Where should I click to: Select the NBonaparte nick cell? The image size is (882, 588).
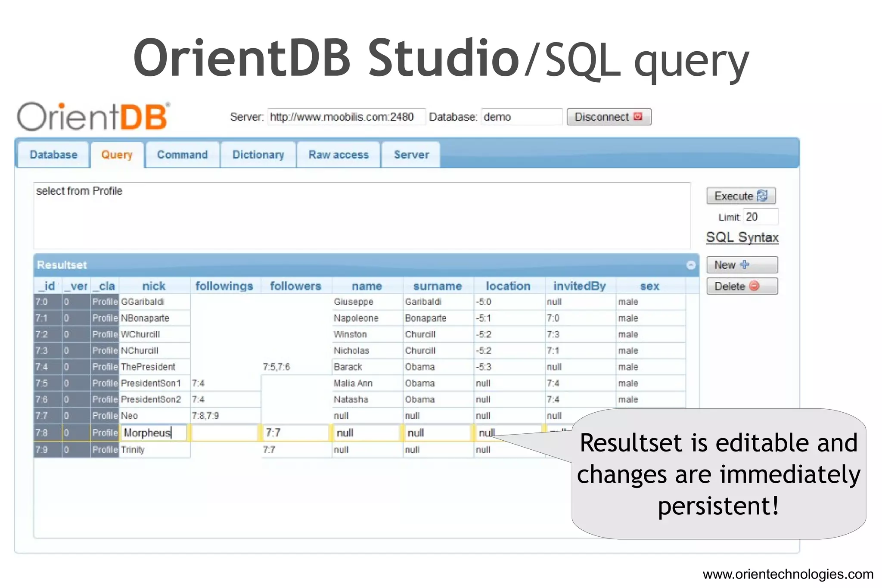pos(154,318)
